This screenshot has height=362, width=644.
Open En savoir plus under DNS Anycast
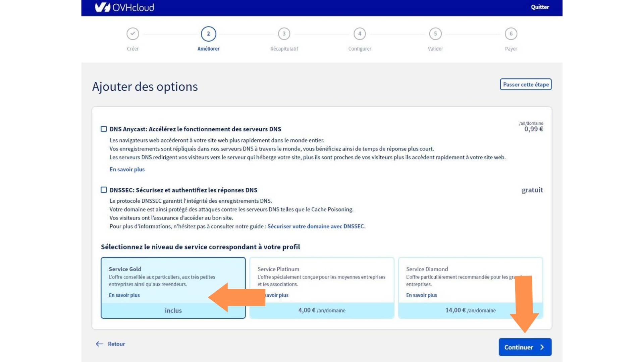click(127, 169)
